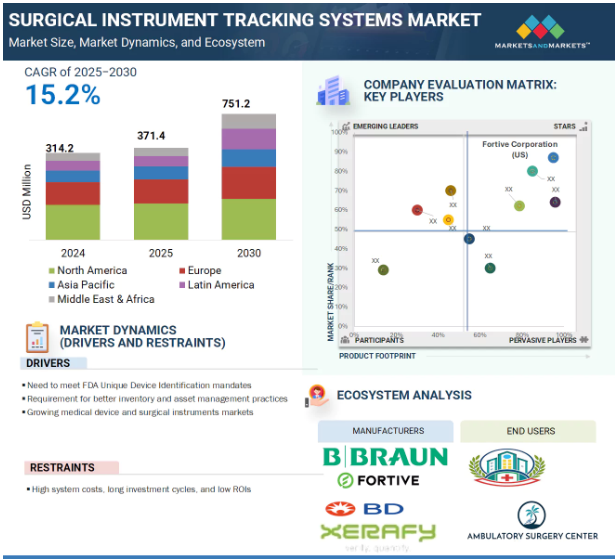
Task: Click the 2025 Asia Pacific blue bar segment
Action: (161, 173)
